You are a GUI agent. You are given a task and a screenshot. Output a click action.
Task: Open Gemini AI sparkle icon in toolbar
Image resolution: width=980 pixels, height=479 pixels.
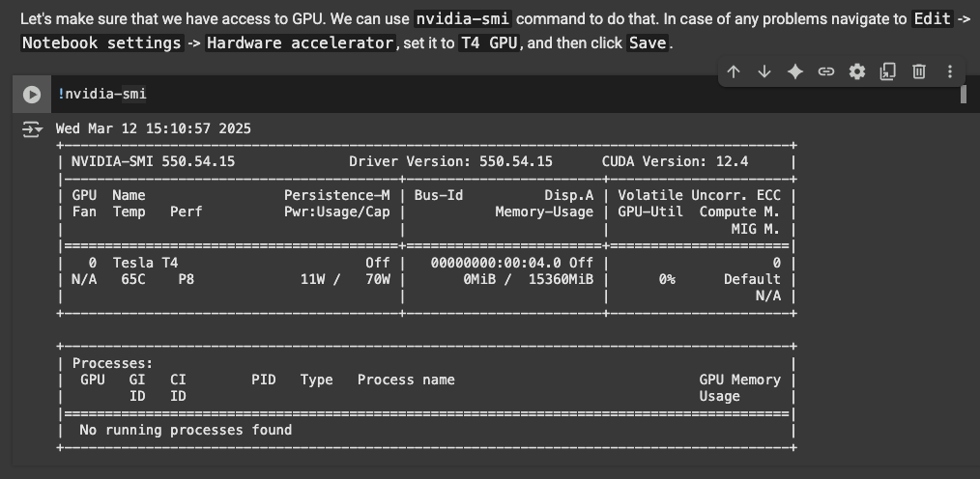[795, 71]
